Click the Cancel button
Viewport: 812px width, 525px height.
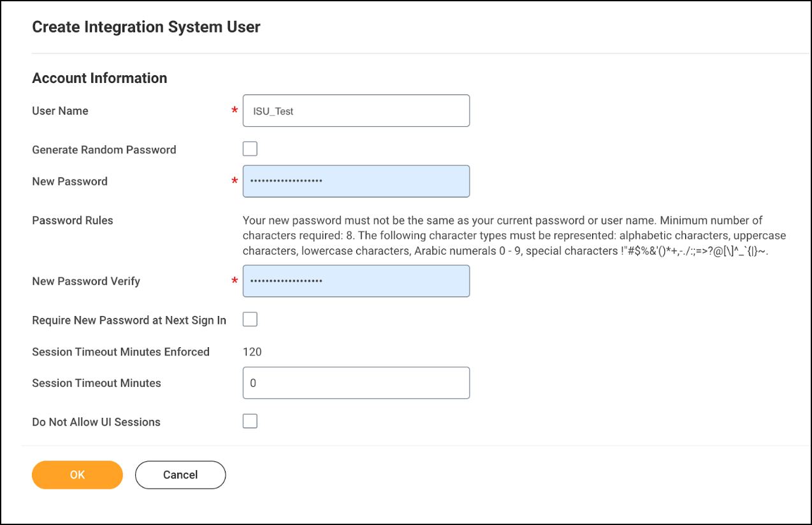(180, 475)
